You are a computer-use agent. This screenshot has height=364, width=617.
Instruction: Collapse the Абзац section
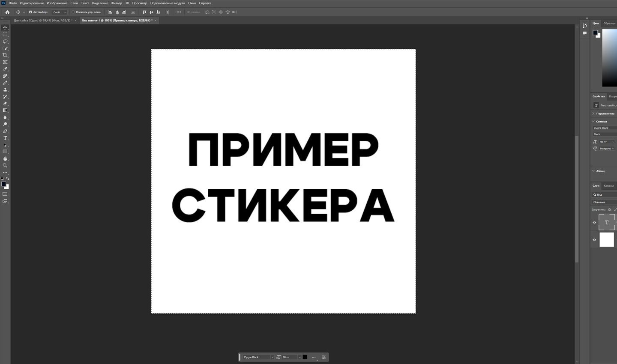tap(593, 171)
